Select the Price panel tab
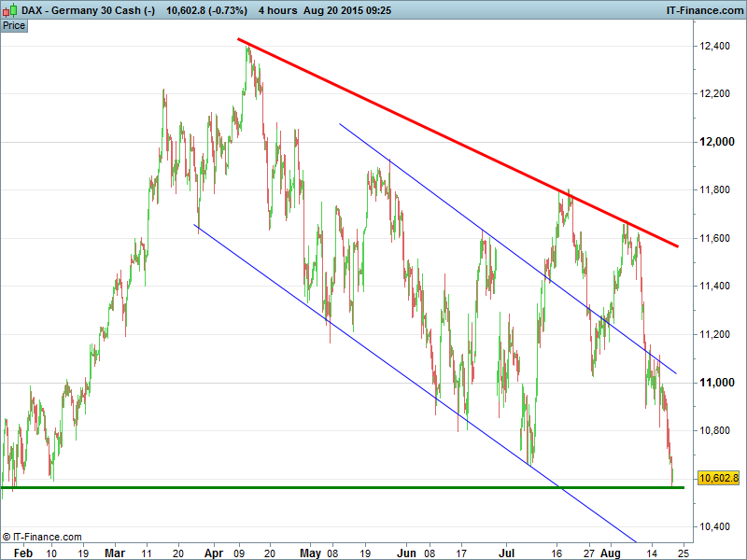 [14, 25]
